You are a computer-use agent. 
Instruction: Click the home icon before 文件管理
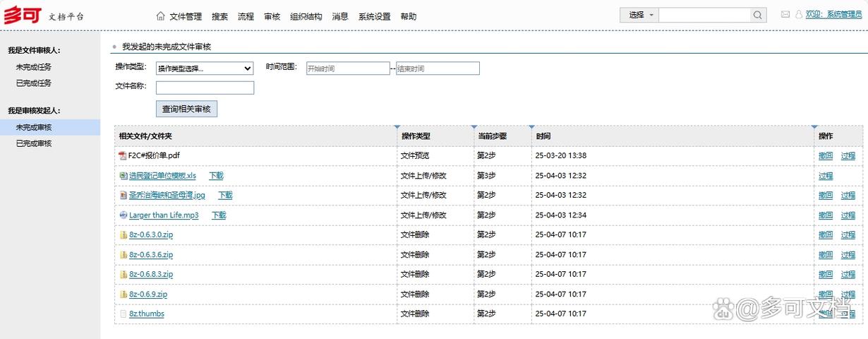coord(161,16)
